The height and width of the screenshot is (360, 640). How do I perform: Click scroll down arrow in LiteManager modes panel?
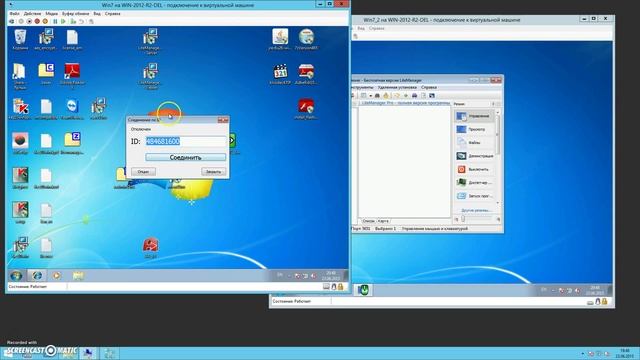[498, 203]
